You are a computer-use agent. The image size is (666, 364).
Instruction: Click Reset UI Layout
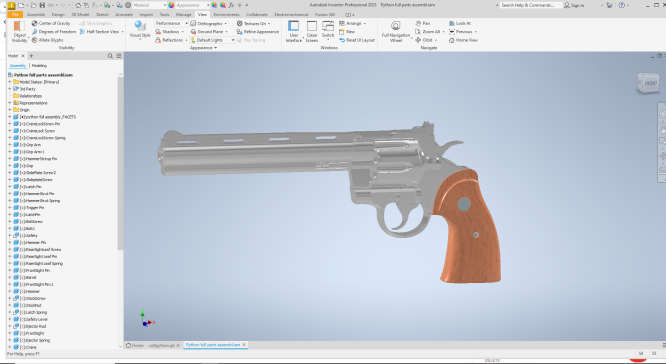pyautogui.click(x=357, y=40)
